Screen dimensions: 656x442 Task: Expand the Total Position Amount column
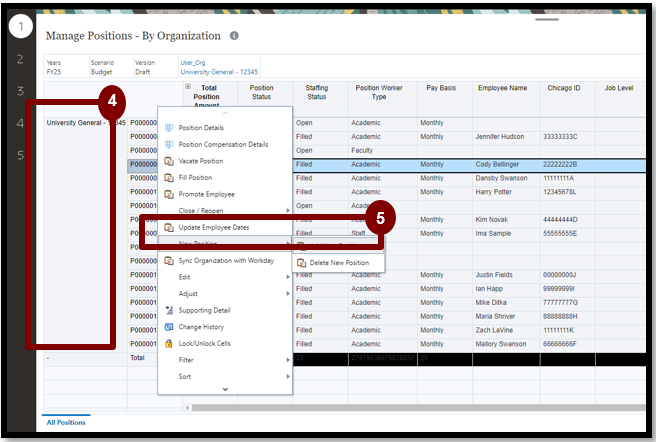(188, 88)
